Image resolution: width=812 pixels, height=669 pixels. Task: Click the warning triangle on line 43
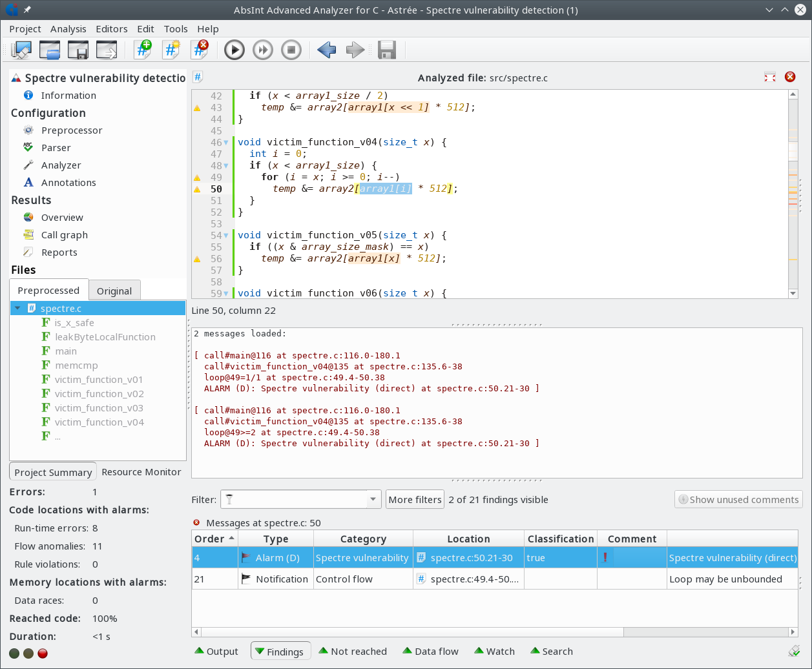(197, 108)
